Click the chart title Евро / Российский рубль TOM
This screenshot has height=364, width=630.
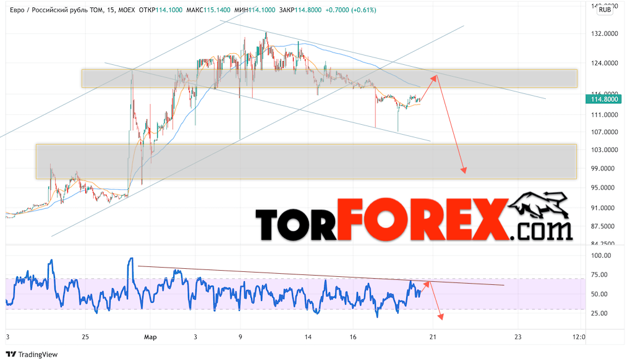pyautogui.click(x=56, y=10)
